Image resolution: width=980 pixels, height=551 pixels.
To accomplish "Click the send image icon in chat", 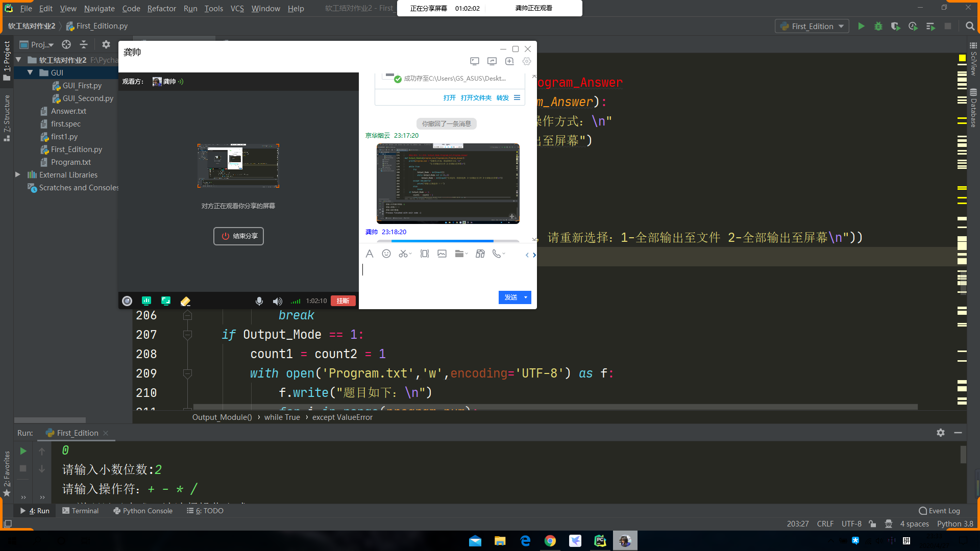I will coord(442,254).
